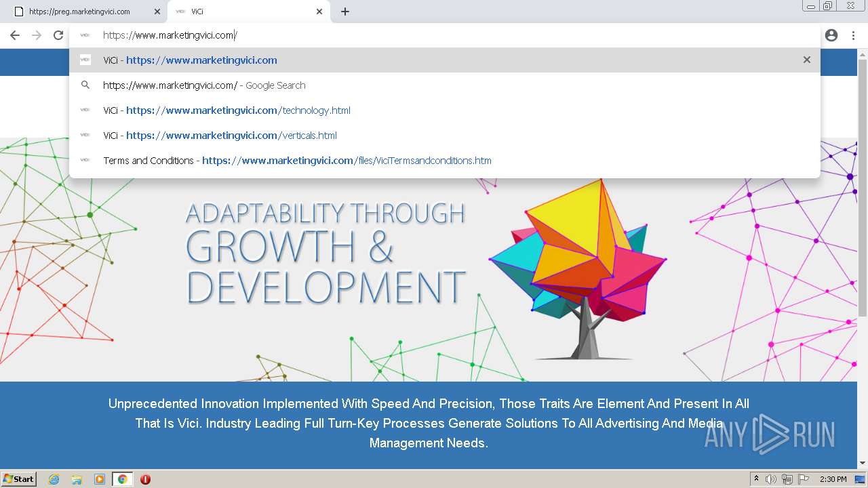
Task: Close the ViCi tab
Action: pos(319,12)
